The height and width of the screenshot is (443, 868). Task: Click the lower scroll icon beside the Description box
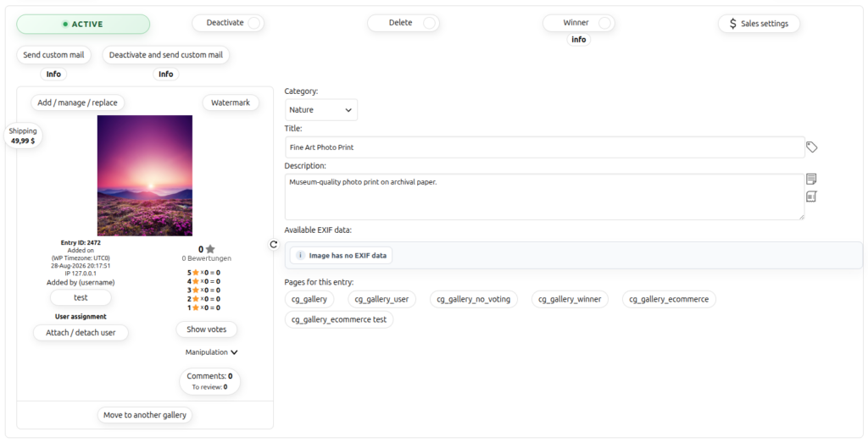pos(811,197)
